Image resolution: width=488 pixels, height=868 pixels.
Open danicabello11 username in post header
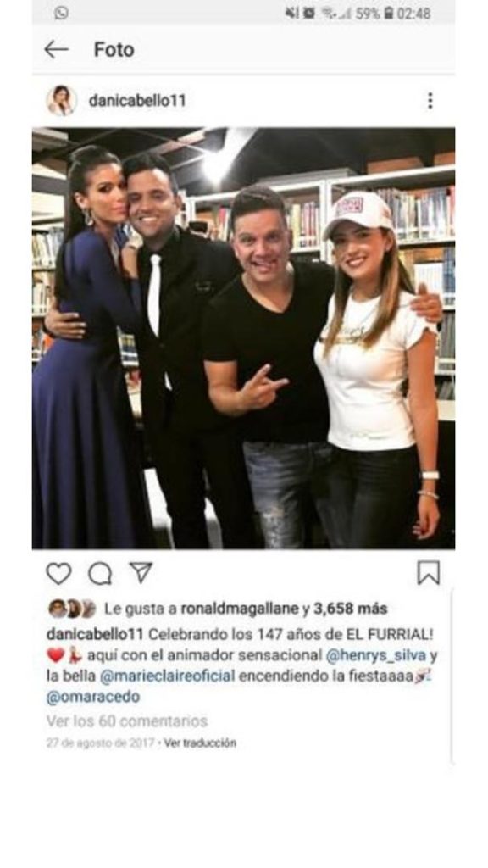[x=137, y=101]
